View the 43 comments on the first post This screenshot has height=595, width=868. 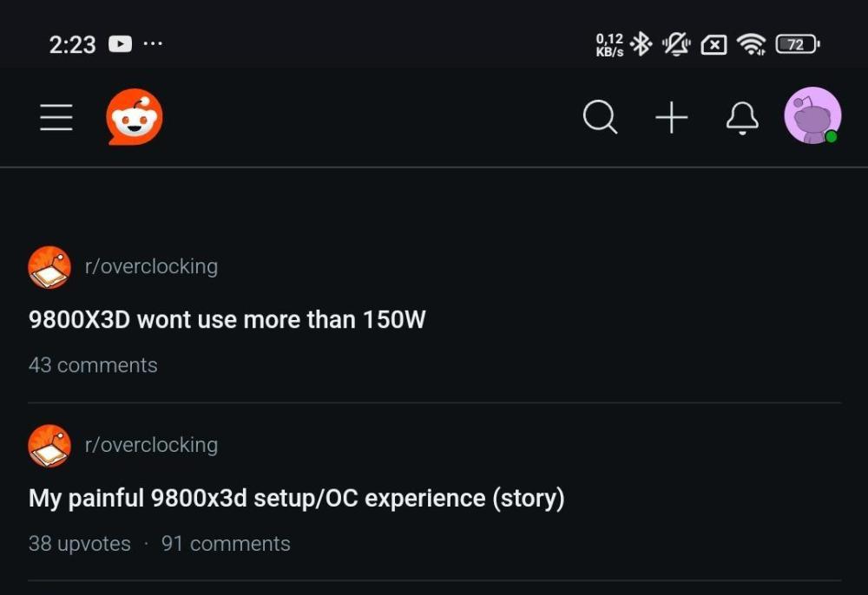[x=93, y=365]
